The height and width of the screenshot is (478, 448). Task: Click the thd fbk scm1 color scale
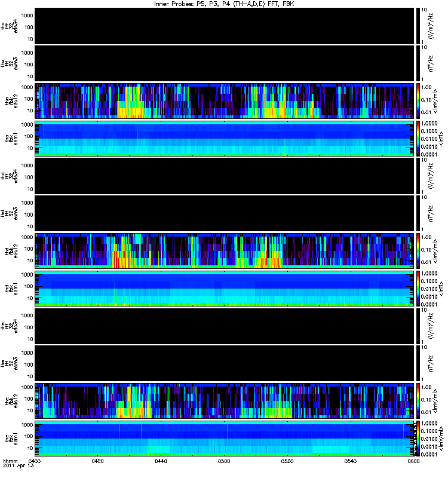[x=418, y=289]
